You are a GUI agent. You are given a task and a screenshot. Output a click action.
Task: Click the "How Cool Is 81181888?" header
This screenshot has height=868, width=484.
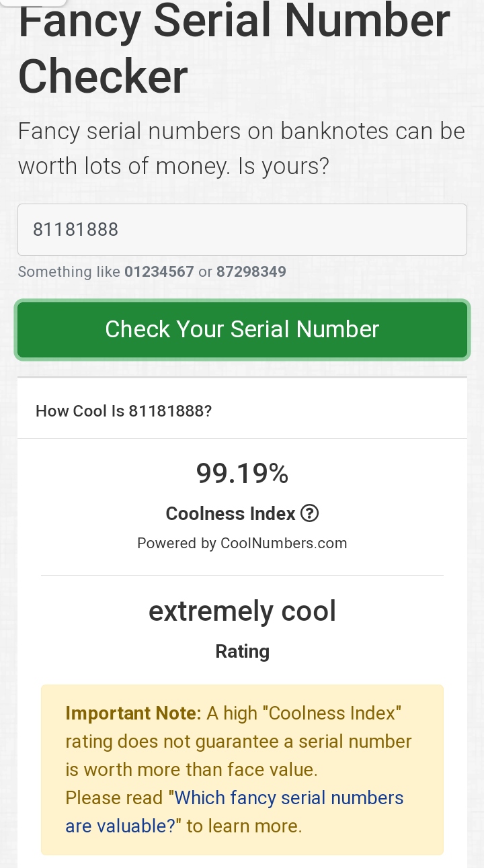point(124,411)
